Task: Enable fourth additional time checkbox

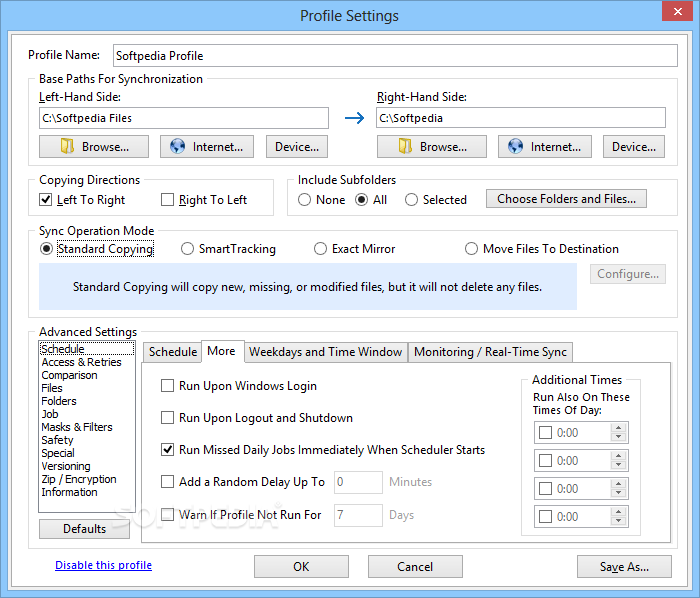Action: pos(546,516)
